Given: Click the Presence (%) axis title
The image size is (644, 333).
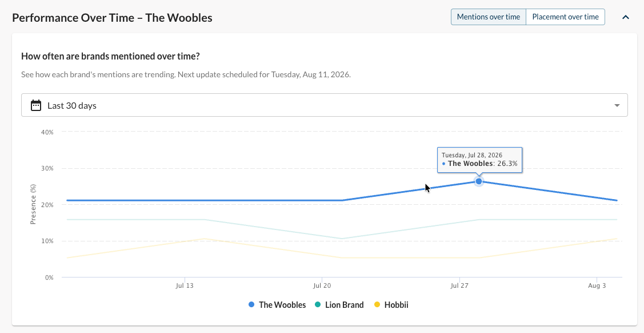Looking at the screenshot, I should (x=33, y=204).
